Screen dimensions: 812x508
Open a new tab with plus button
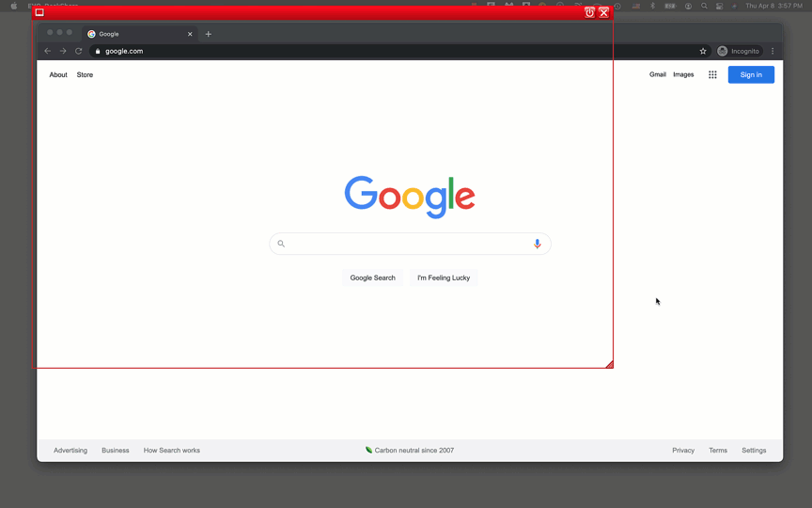(x=209, y=34)
